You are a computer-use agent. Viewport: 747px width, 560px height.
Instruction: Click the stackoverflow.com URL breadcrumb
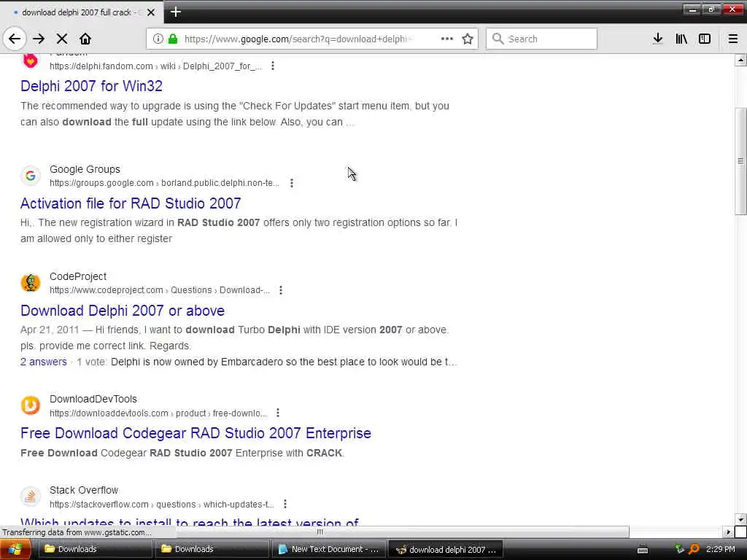[x=162, y=505]
